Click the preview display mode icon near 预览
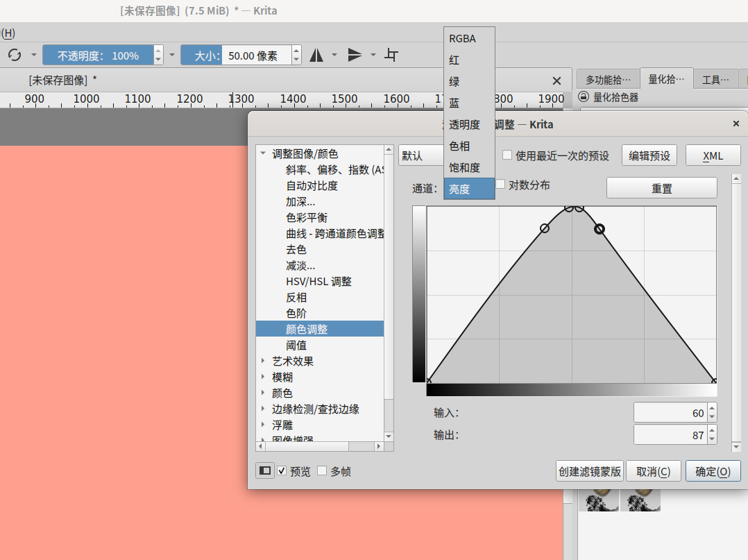The image size is (748, 560). click(x=264, y=470)
